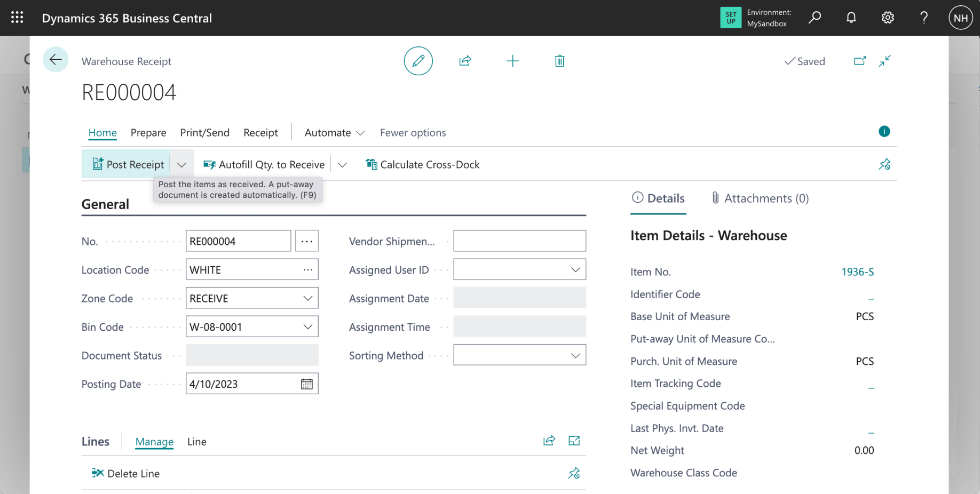Expand the Sorting Method dropdown
The width and height of the screenshot is (980, 494).
click(x=575, y=355)
